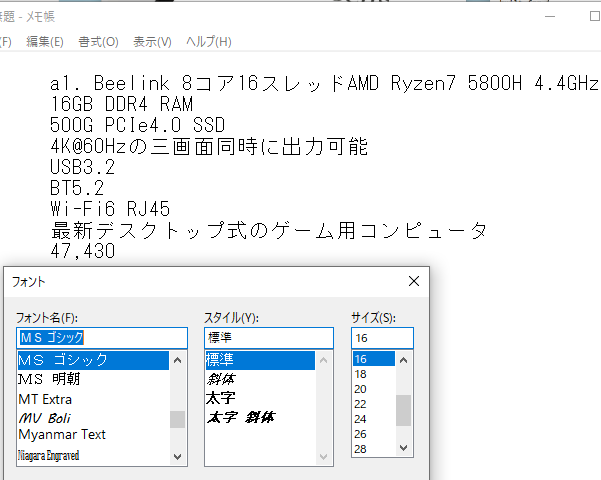This screenshot has width=601, height=480.
Task: Click the price text '47,430'
Action: [83, 251]
